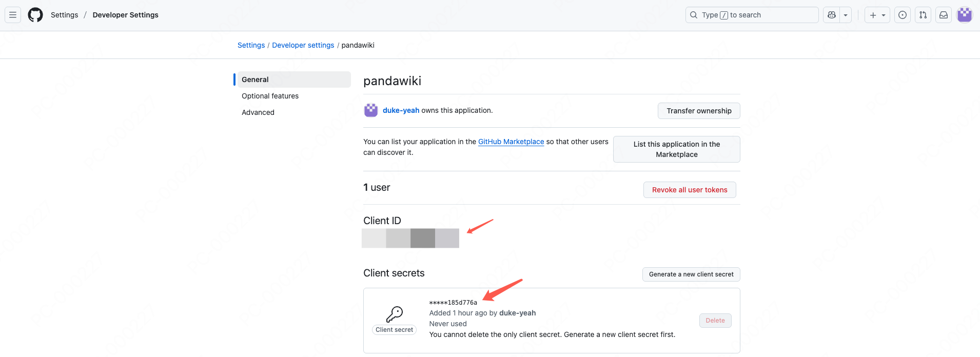
Task: Open the GitHub Marketplace link
Action: [x=511, y=142]
